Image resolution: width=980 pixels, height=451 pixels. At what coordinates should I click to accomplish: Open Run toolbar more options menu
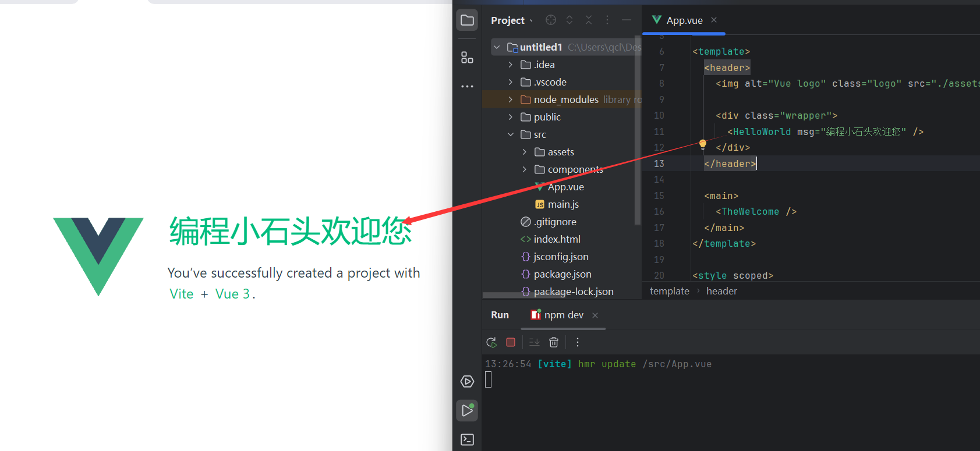pos(578,342)
